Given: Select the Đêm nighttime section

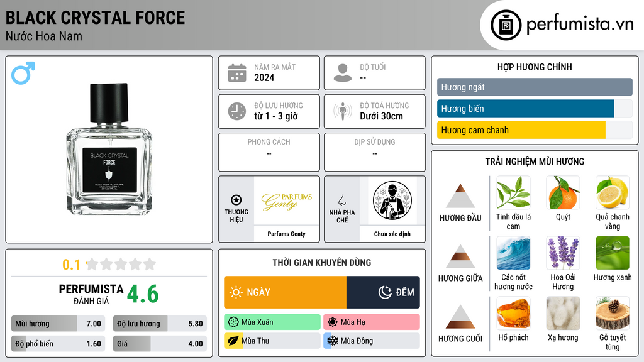Looking at the screenshot, I should coord(383,292).
